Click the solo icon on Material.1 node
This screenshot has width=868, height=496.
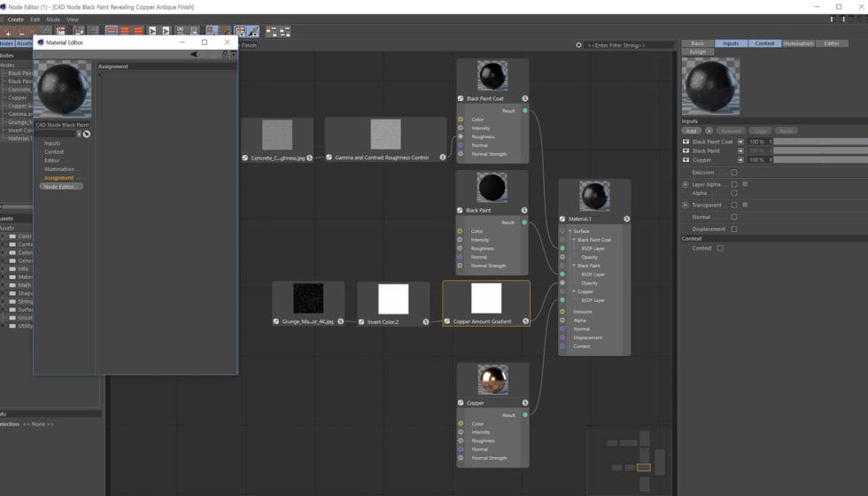626,219
